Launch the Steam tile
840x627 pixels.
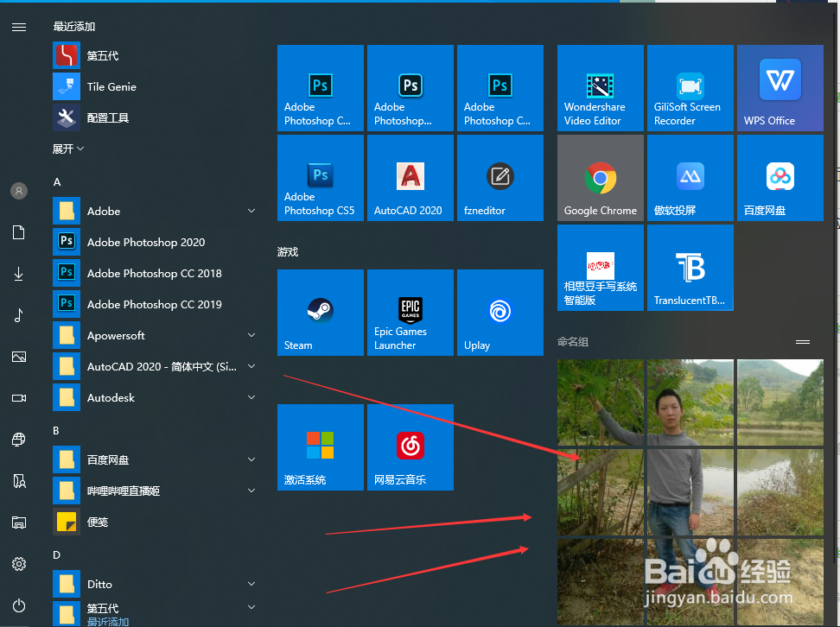pos(321,313)
